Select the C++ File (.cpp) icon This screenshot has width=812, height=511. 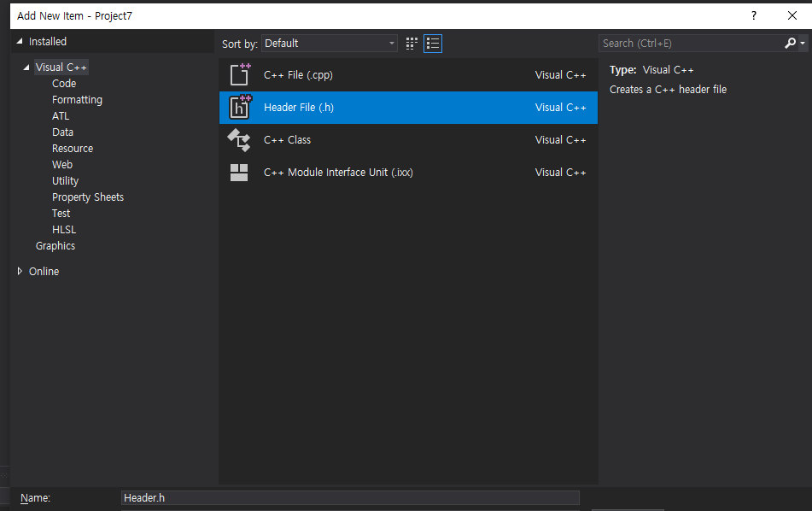pyautogui.click(x=240, y=74)
